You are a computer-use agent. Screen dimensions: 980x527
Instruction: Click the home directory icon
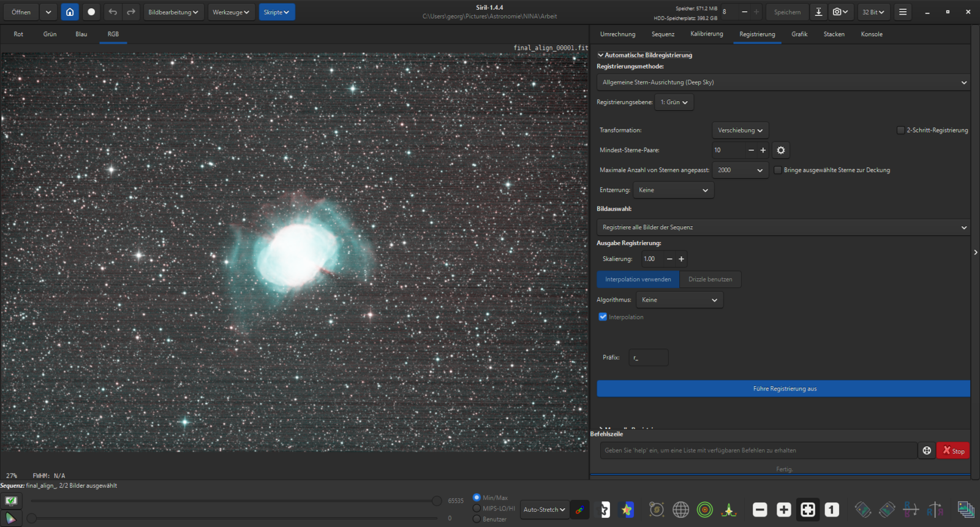[70, 12]
